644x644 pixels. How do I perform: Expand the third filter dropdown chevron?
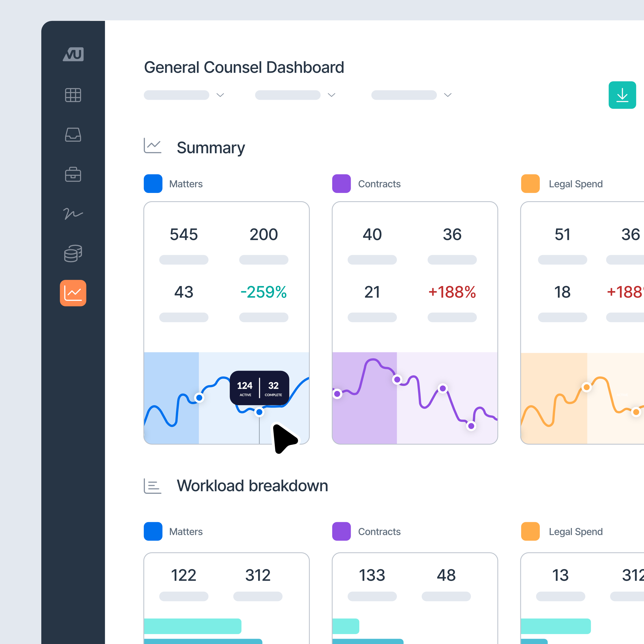(x=448, y=95)
